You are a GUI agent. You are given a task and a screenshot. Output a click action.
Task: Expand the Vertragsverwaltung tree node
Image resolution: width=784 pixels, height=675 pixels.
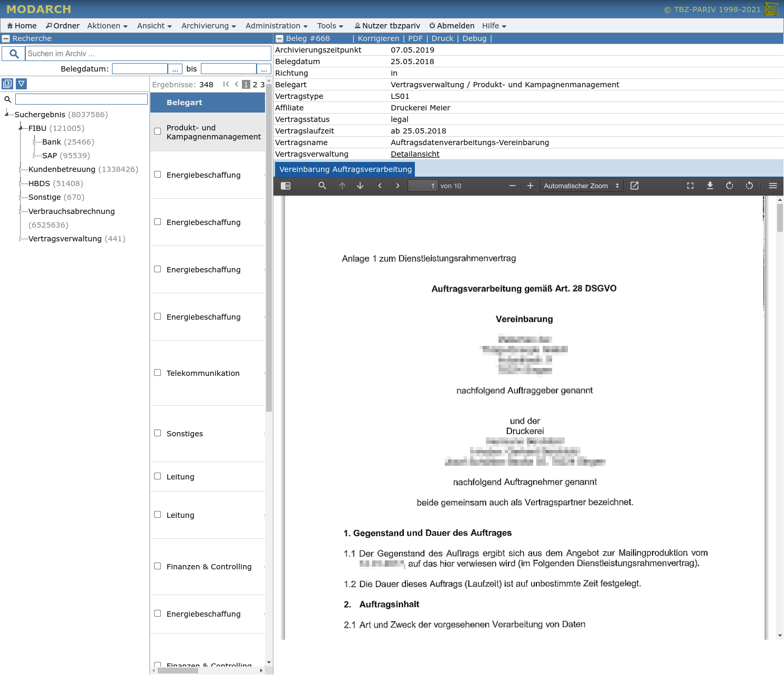click(21, 239)
